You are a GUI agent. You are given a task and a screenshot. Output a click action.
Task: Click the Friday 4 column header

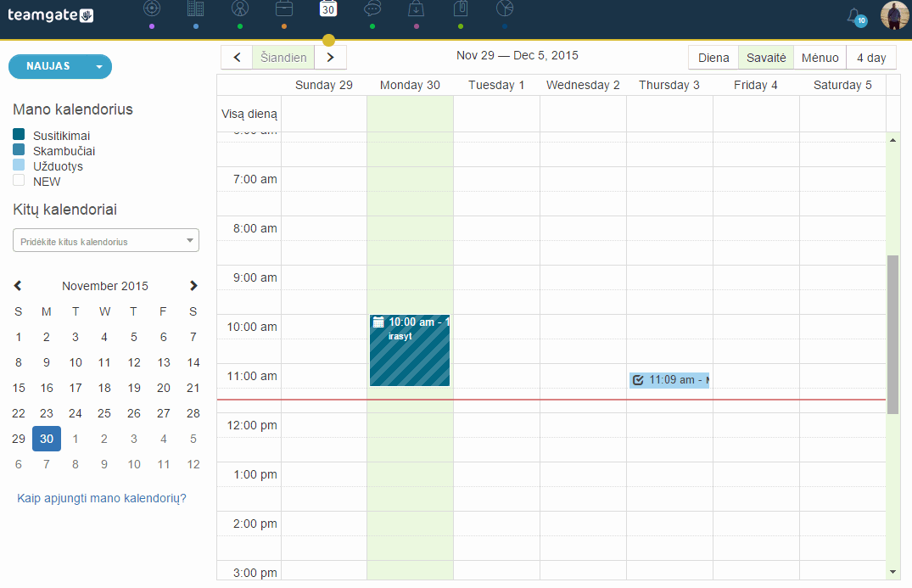tap(756, 85)
